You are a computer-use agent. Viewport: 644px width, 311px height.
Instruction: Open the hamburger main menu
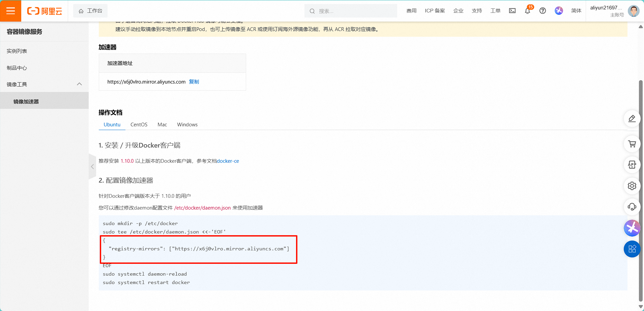point(10,11)
